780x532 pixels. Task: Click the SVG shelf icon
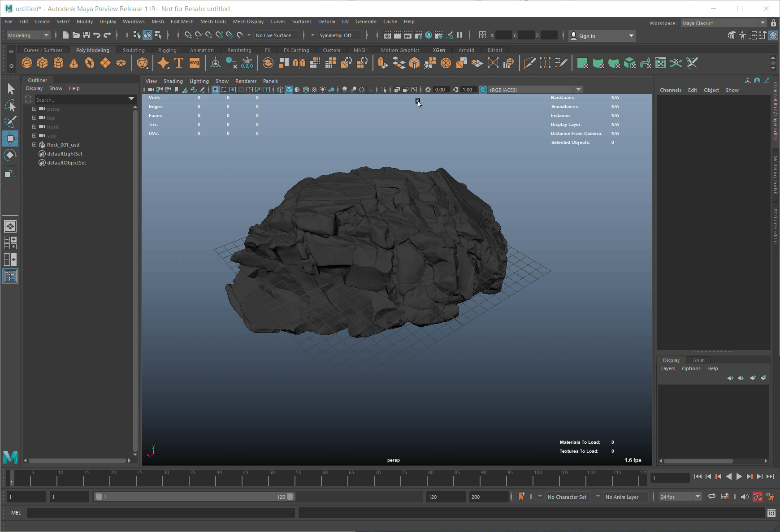click(x=195, y=63)
